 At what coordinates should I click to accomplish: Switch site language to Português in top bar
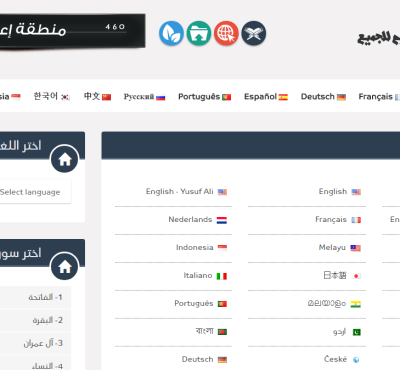[x=204, y=97]
